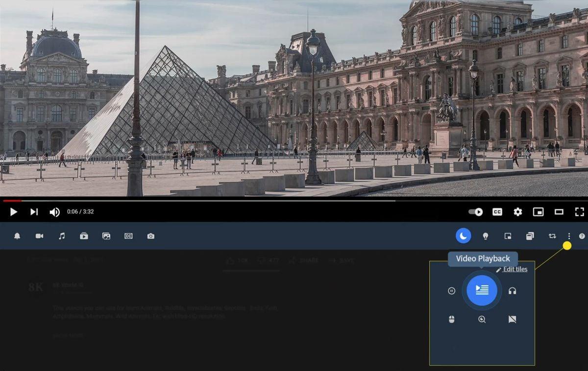Click the video time 0:06 / 3:32
Image resolution: width=588 pixels, height=371 pixels.
80,212
